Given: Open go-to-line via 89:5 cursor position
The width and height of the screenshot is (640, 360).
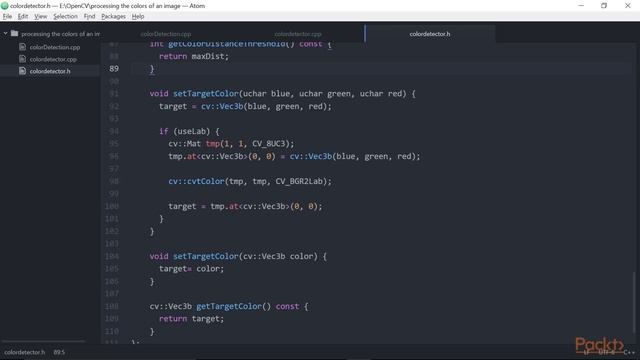Looking at the screenshot, I should [x=59, y=352].
